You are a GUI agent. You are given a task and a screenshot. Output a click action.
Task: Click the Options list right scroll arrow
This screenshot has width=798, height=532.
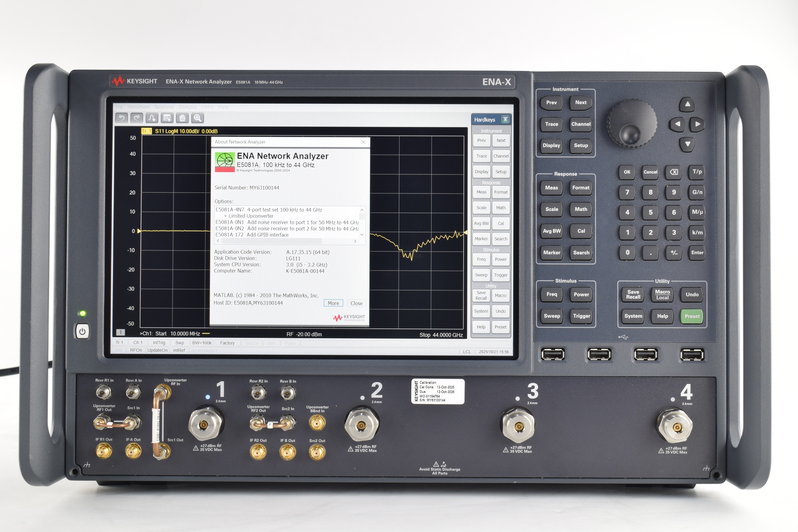[x=355, y=241]
